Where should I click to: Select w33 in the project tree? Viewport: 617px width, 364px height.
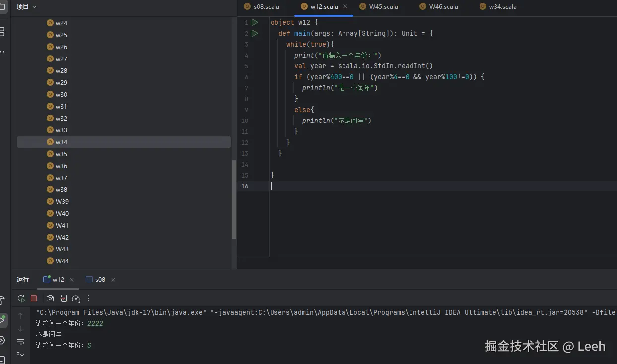pyautogui.click(x=124, y=130)
